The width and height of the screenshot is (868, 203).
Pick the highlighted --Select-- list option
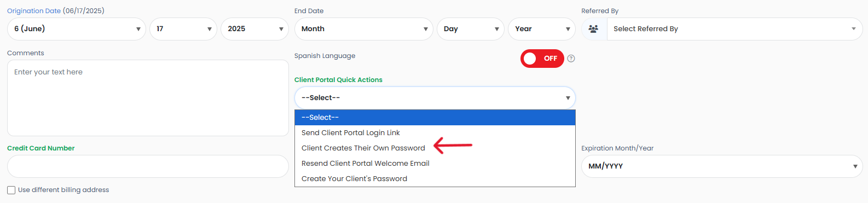click(435, 118)
